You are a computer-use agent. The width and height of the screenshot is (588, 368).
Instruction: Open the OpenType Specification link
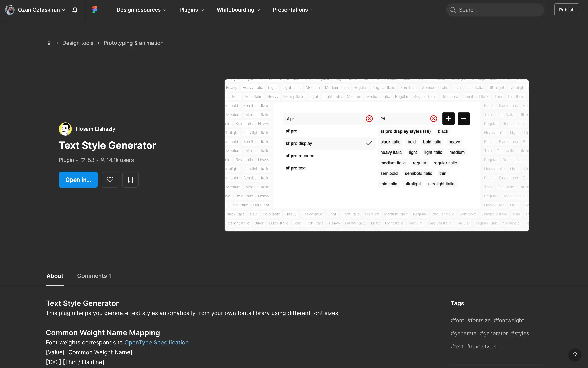pyautogui.click(x=156, y=342)
